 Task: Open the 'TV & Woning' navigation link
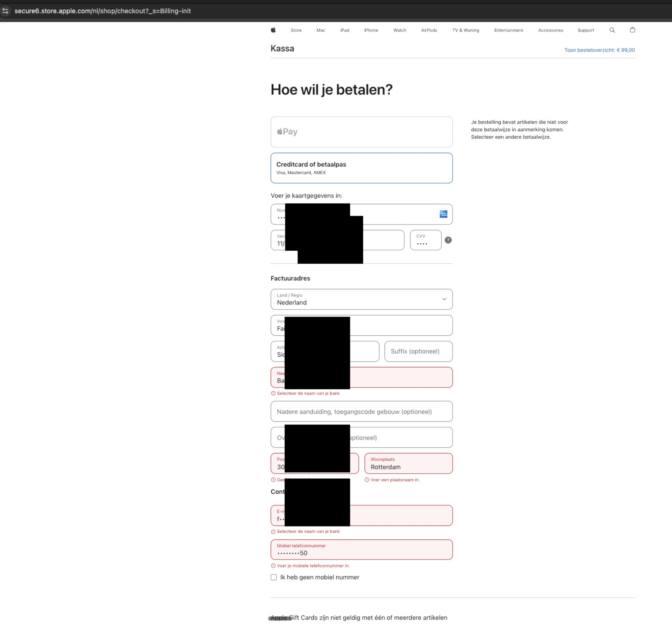click(x=465, y=30)
